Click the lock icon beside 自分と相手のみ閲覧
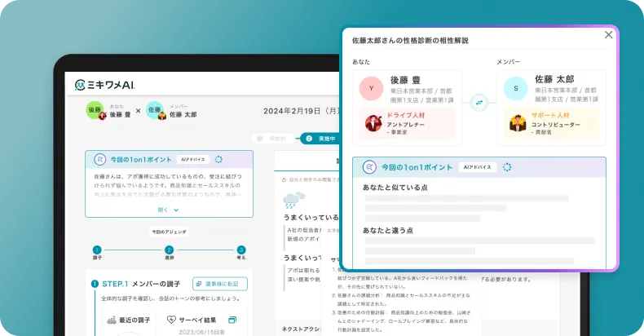This screenshot has width=644, height=336. [x=284, y=180]
